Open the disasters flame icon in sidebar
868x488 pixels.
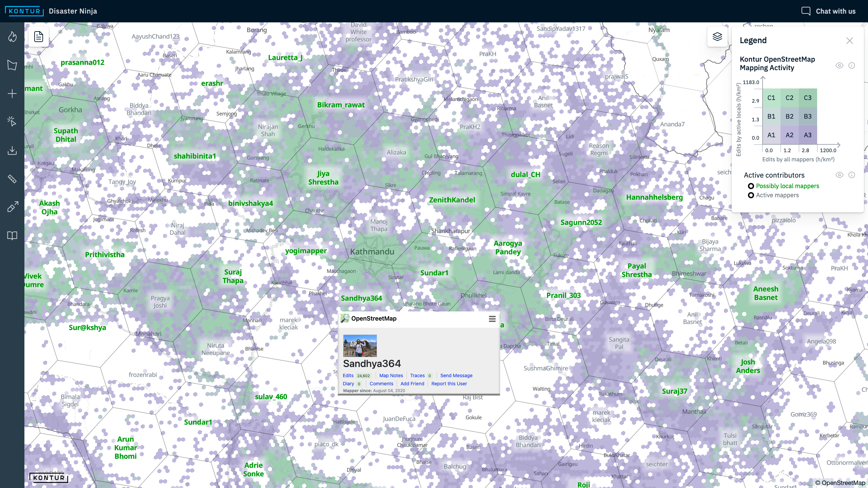(x=12, y=37)
